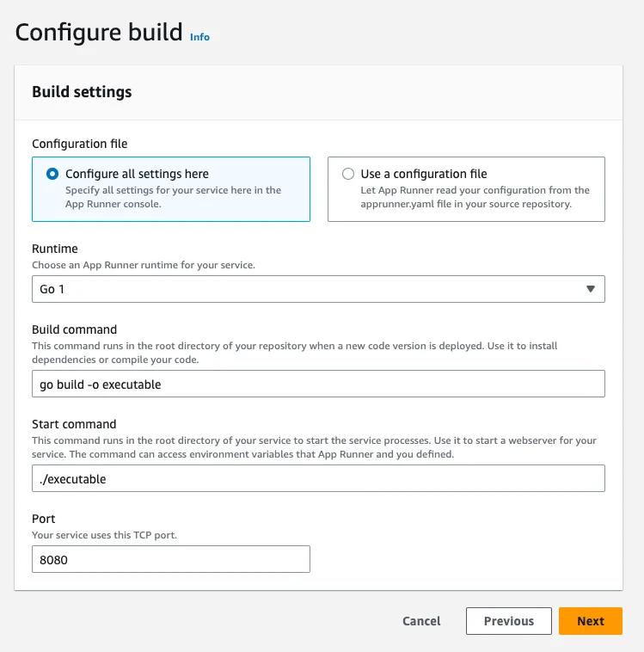Select the 'Configure all settings here' radio button
644x652 pixels.
(x=52, y=174)
